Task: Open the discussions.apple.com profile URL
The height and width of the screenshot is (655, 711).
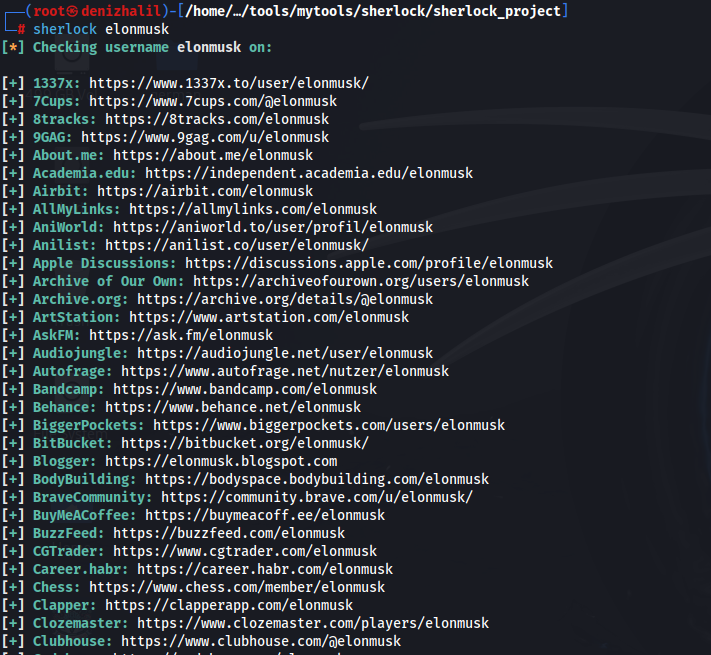Action: coord(369,263)
